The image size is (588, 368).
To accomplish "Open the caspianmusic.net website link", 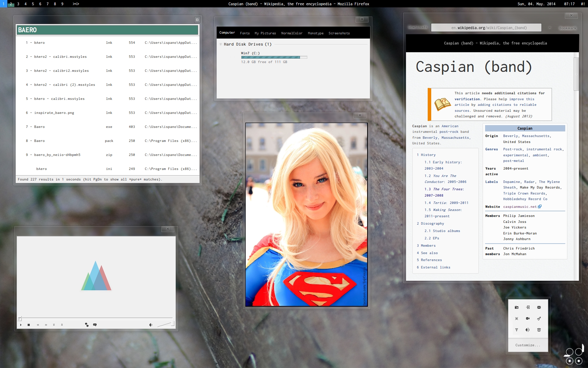I will pyautogui.click(x=520, y=207).
